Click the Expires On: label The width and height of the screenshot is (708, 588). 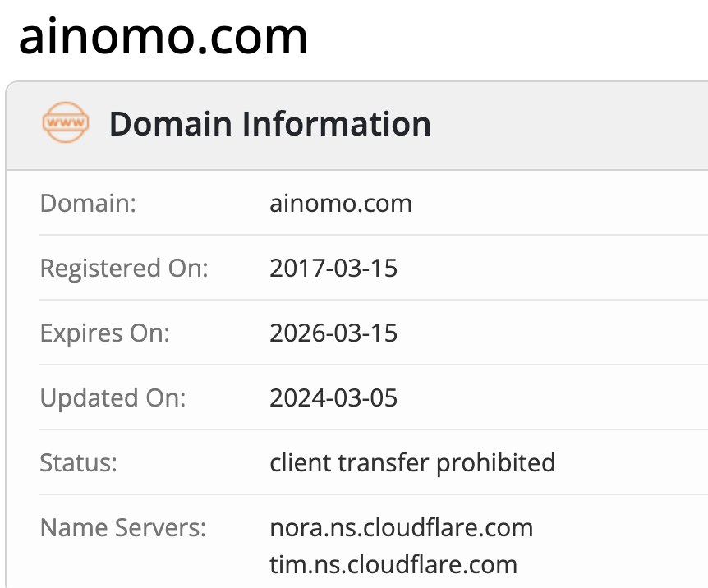(x=105, y=333)
